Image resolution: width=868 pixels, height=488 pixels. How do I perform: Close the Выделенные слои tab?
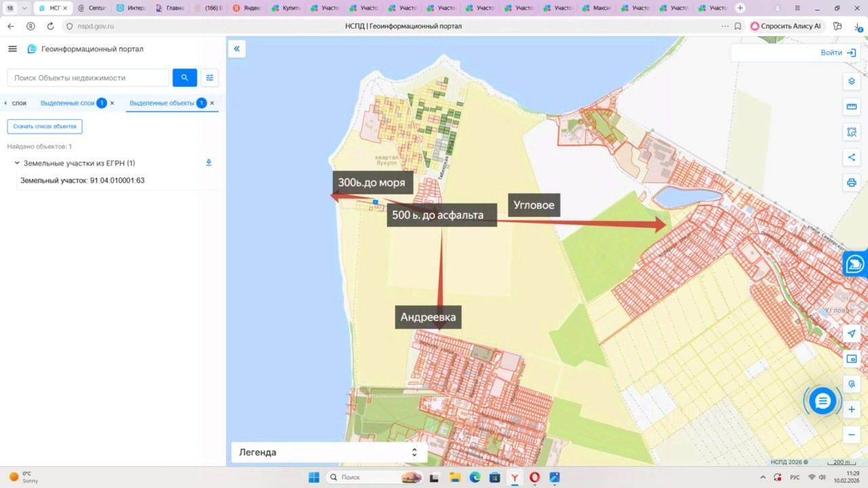(x=113, y=103)
